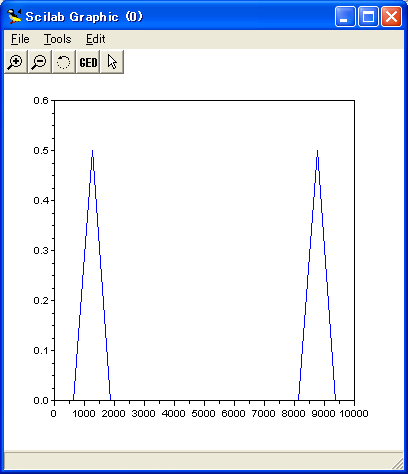Open the Tools menu
Screen dimensions: 408x474
pyautogui.click(x=57, y=39)
